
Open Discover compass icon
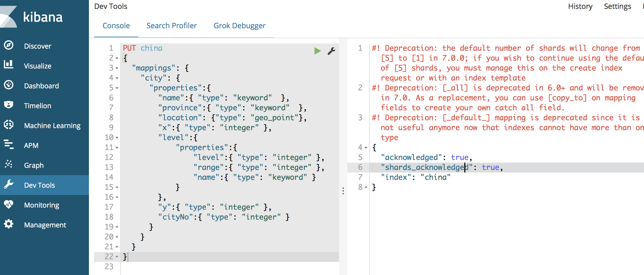click(9, 45)
